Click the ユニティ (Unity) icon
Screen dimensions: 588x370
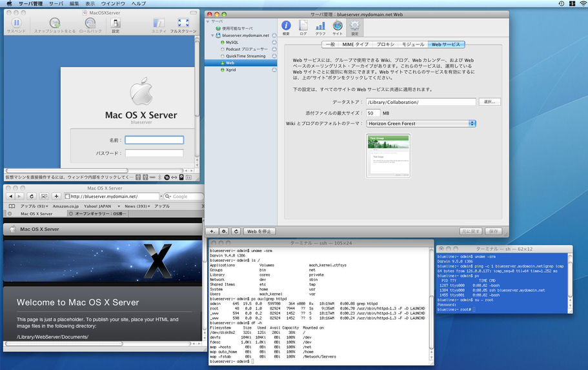[x=159, y=24]
